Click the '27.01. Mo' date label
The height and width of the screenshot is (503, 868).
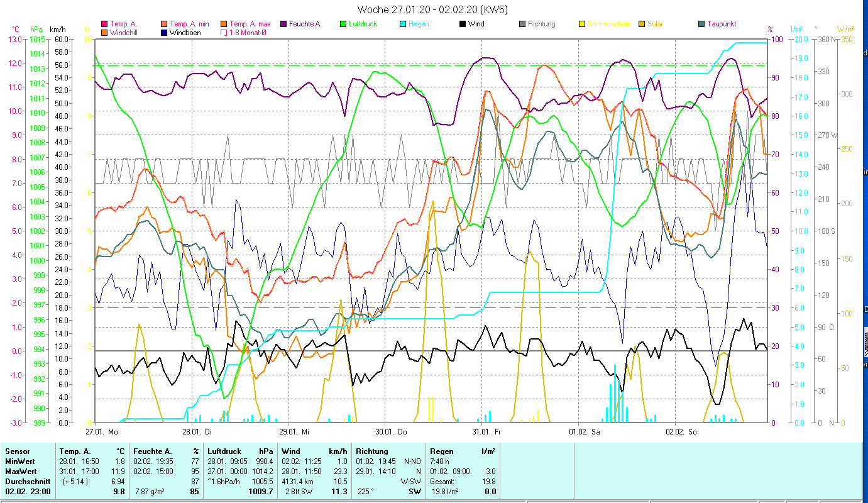click(102, 432)
